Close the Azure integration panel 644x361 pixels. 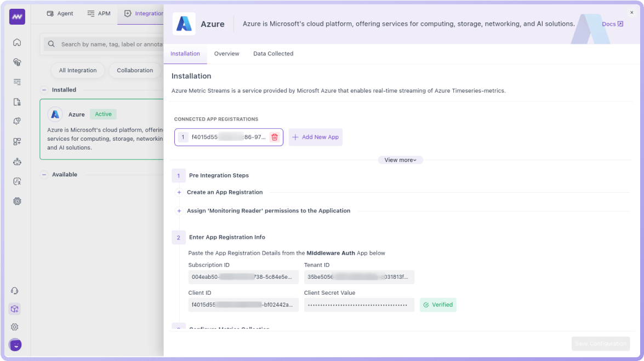tap(632, 13)
